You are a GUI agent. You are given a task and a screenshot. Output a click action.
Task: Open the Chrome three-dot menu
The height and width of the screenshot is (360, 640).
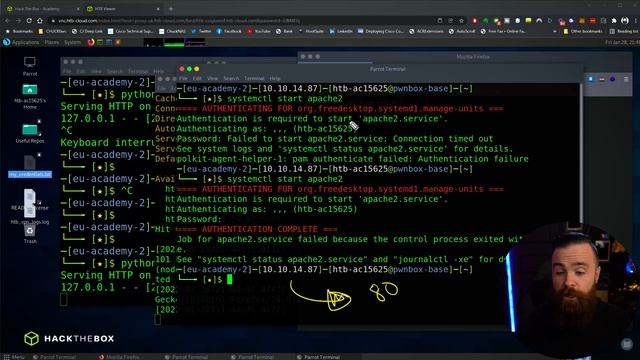(x=635, y=20)
